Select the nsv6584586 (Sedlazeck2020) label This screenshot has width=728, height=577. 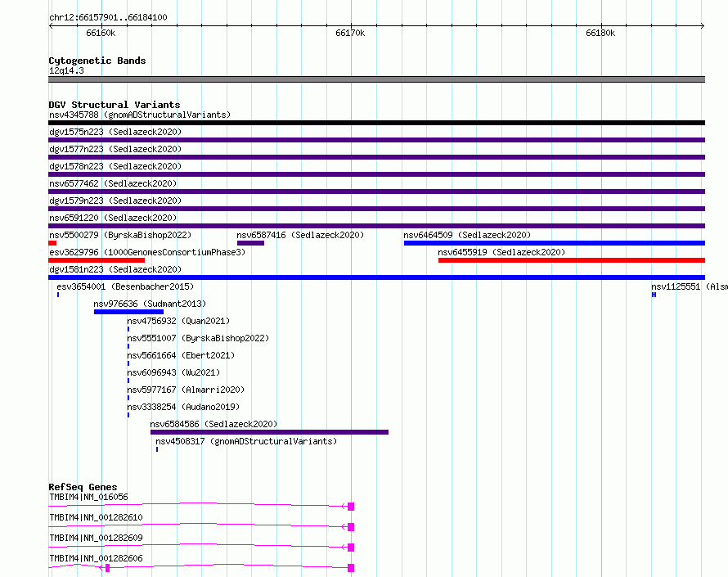(x=213, y=424)
